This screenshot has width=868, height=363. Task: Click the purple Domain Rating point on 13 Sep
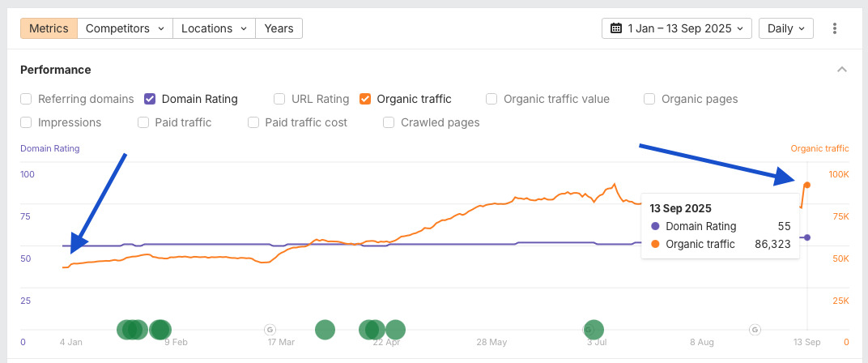pos(807,237)
